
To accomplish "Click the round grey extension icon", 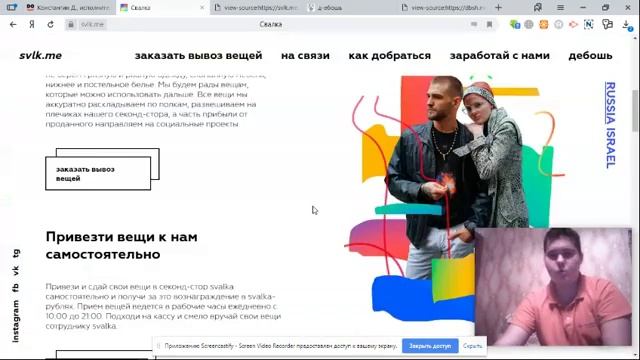I will click(558, 24).
